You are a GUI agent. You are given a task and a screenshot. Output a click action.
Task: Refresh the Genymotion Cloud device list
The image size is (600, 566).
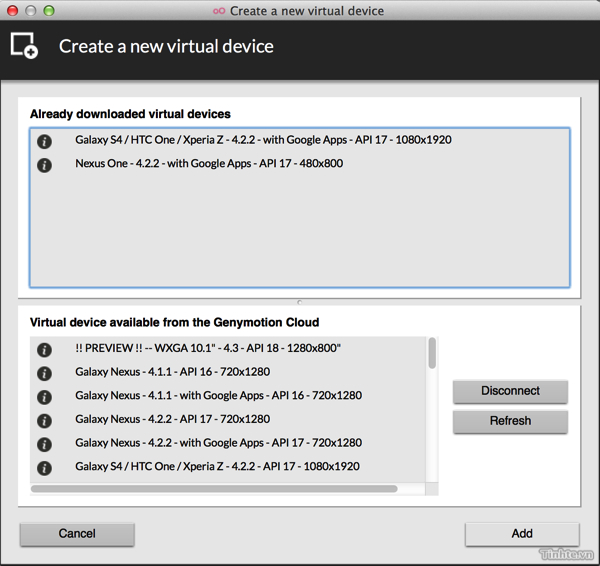click(x=510, y=421)
